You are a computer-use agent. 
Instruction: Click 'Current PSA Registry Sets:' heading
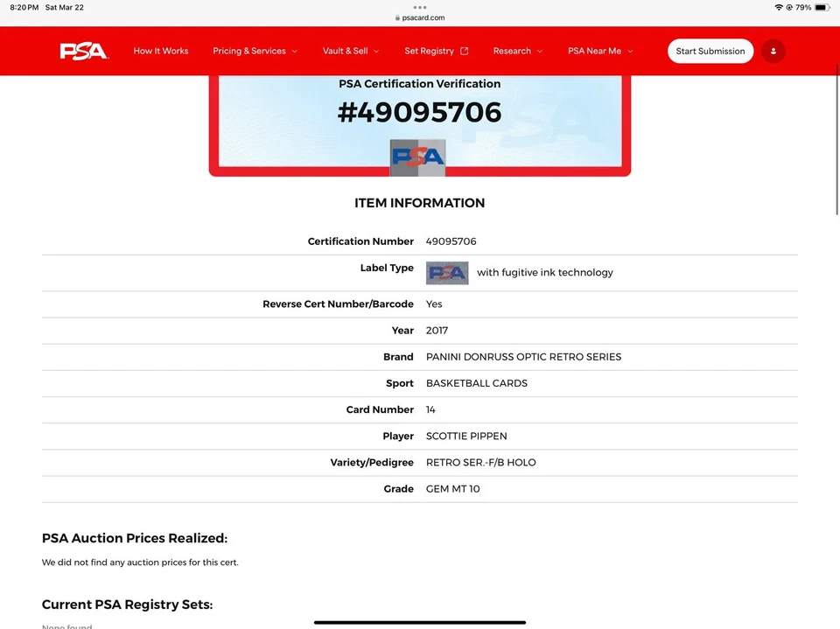(128, 605)
